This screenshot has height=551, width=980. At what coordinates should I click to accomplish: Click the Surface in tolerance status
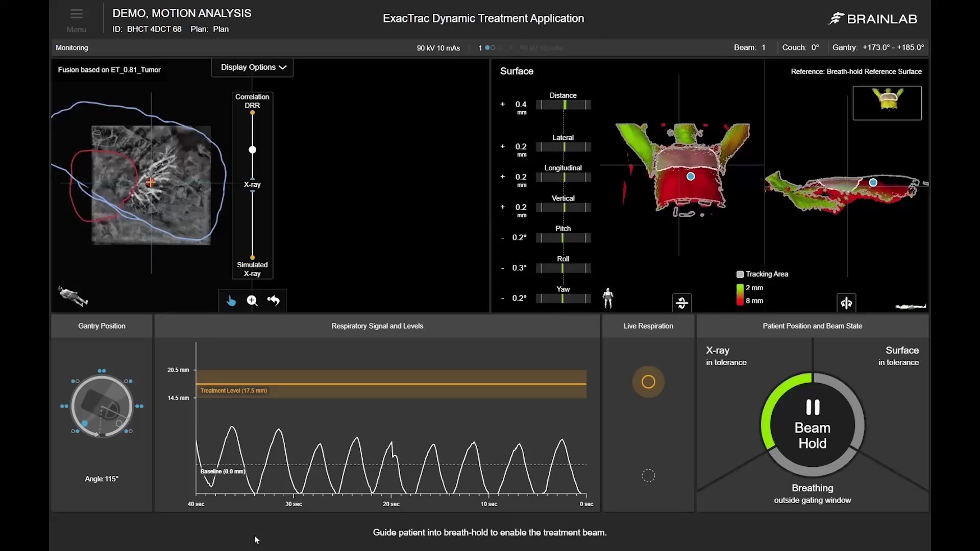pos(899,356)
